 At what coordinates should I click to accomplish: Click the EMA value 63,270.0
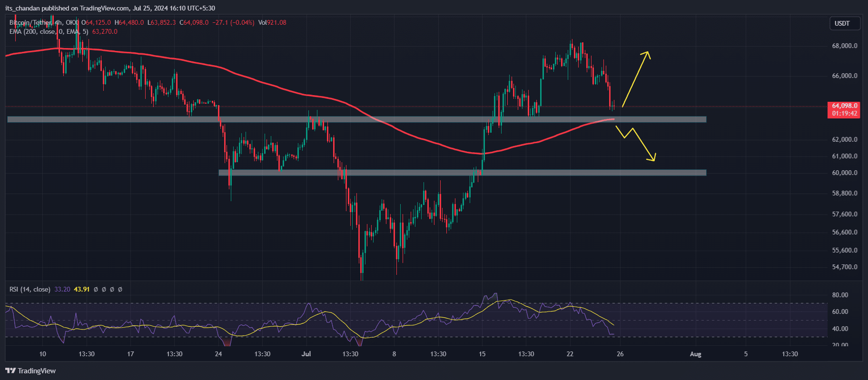coord(105,31)
